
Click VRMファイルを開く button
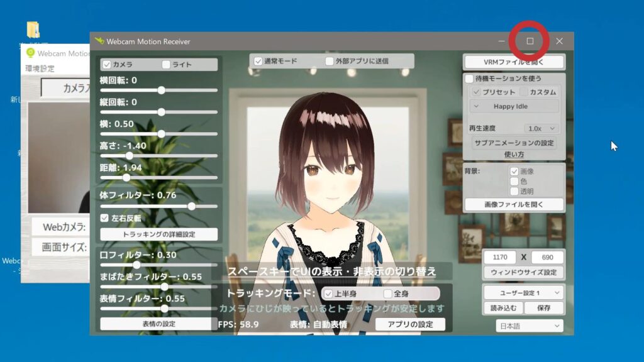pyautogui.click(x=514, y=62)
